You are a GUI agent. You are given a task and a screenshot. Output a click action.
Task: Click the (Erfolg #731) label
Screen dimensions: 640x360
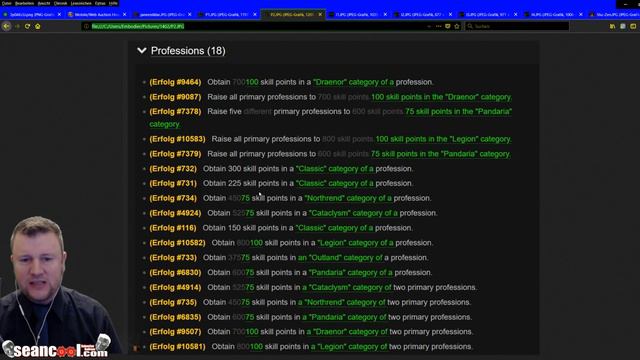pyautogui.click(x=173, y=183)
